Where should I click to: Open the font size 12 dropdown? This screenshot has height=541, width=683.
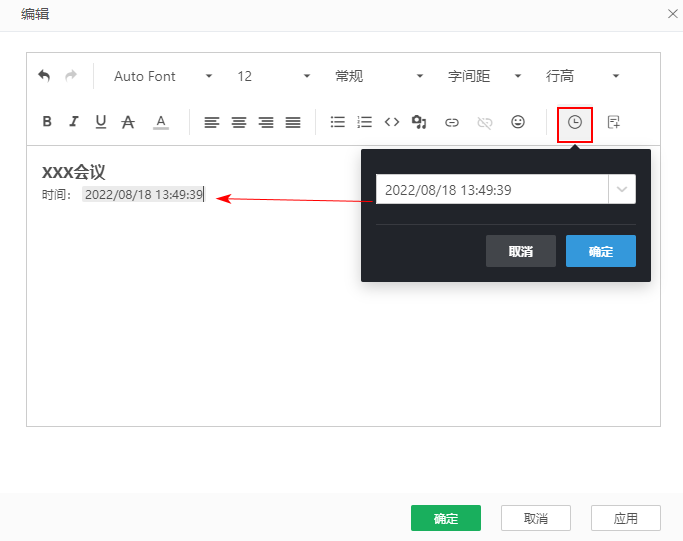coord(274,76)
